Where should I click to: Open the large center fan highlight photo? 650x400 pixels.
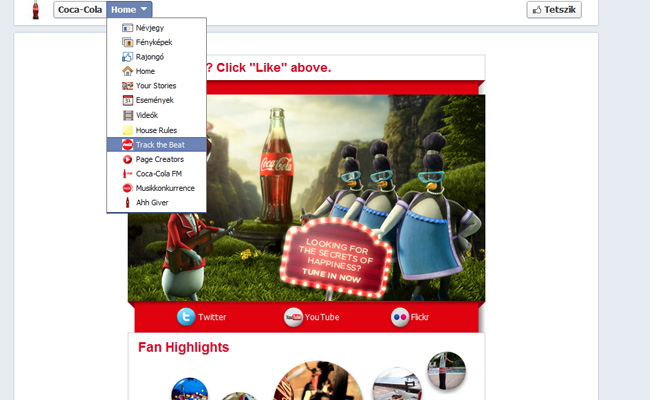[x=318, y=381]
